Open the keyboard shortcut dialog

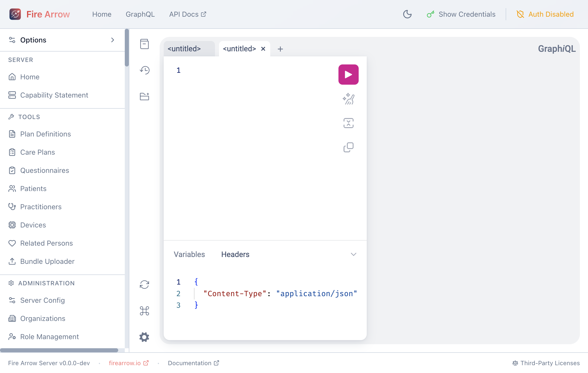(x=144, y=311)
